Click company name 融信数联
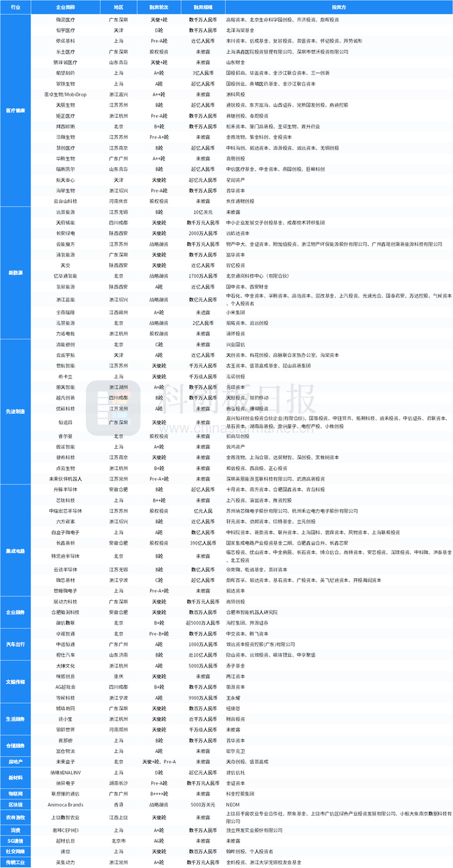 (66, 622)
